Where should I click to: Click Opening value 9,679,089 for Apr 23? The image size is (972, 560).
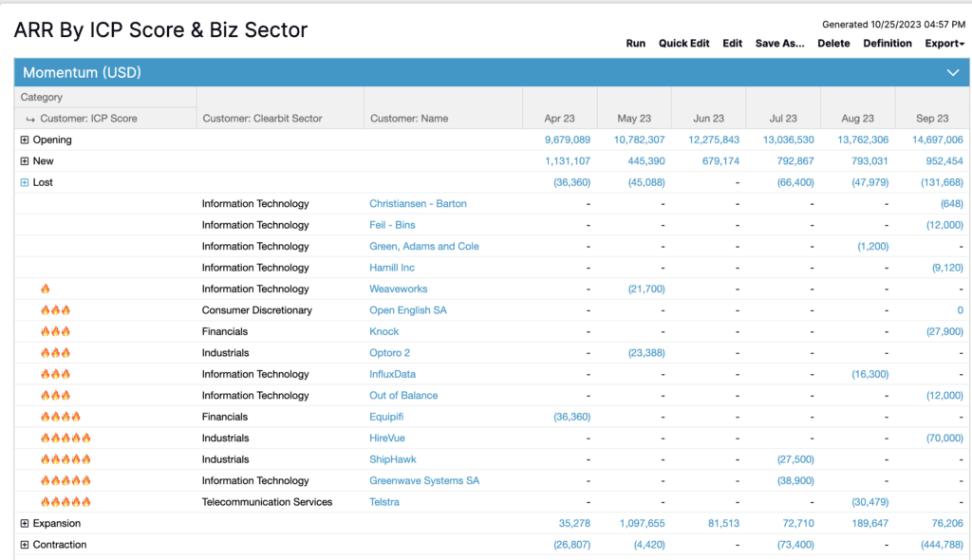(568, 140)
